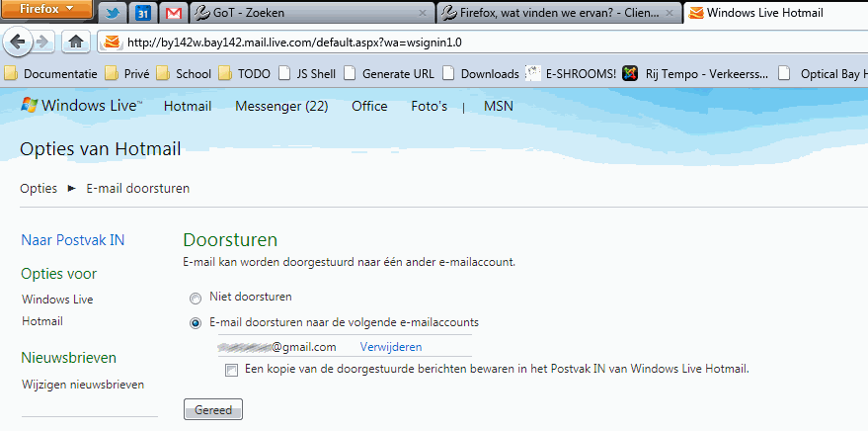Click the blurred @gmail.com forwarding address
The height and width of the screenshot is (431, 868).
276,347
